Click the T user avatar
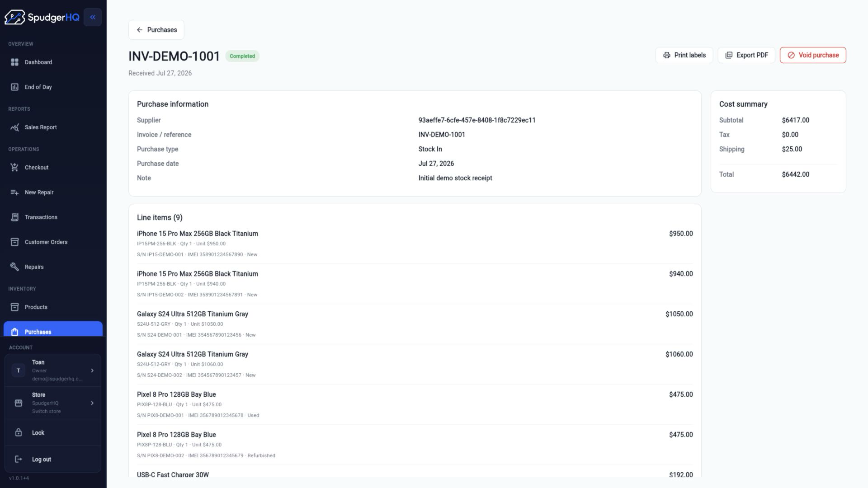The image size is (868, 488). click(18, 371)
